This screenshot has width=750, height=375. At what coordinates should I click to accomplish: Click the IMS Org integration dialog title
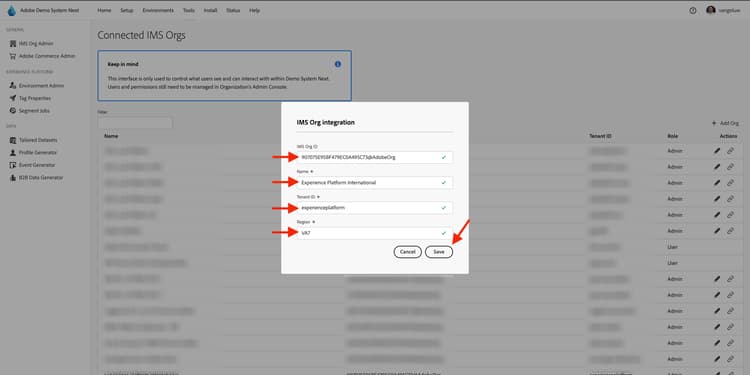point(326,122)
